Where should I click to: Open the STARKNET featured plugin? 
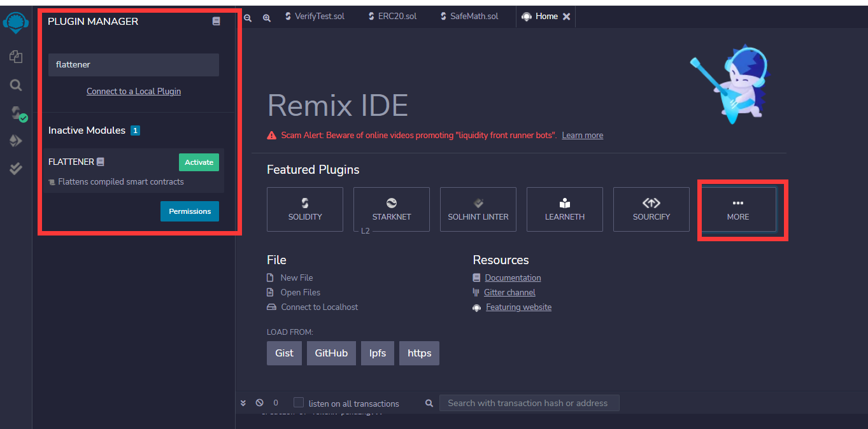pos(392,209)
